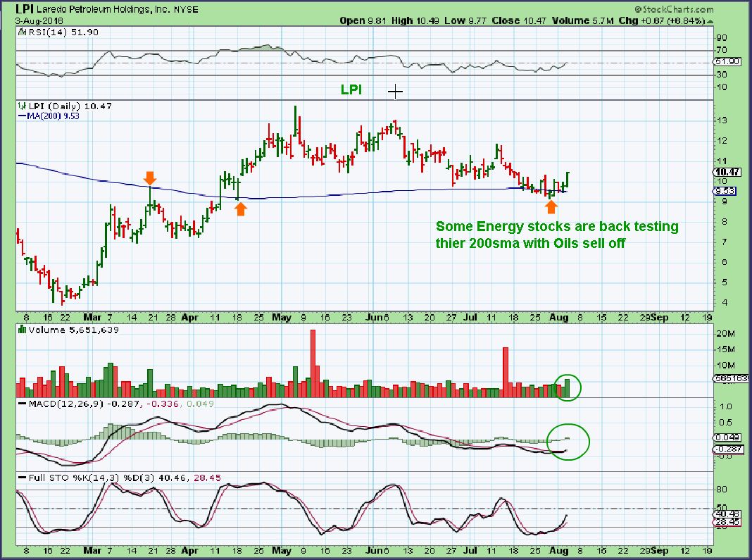
Task: Click the High 10.49 value
Action: 415,20
